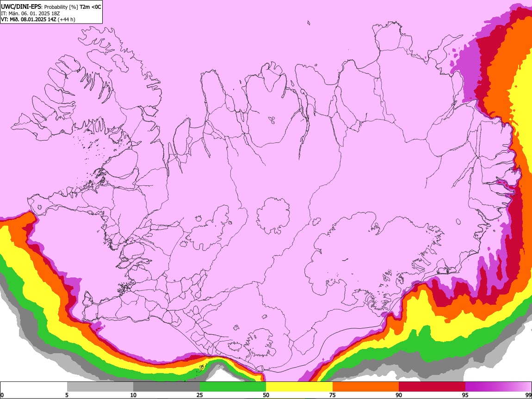The width and height of the screenshot is (532, 399).
Task: Click the crimson 90–95% legend swatch
Action: (x=432, y=387)
